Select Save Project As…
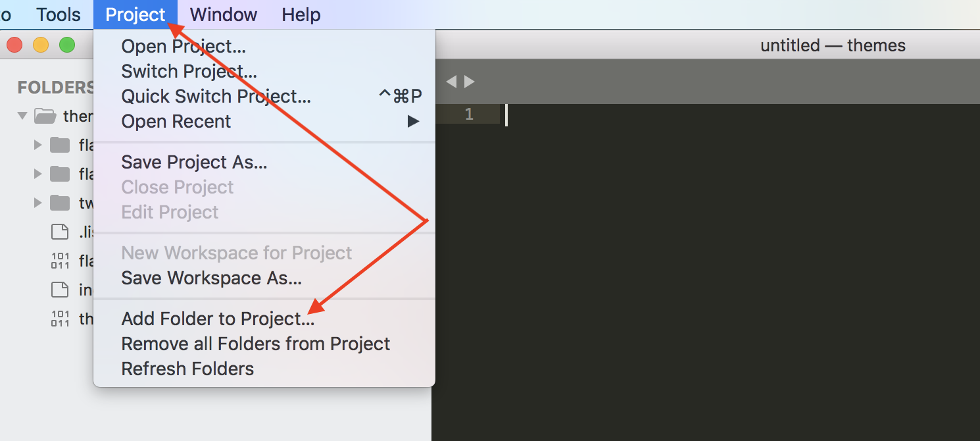This screenshot has height=441, width=980. [194, 162]
